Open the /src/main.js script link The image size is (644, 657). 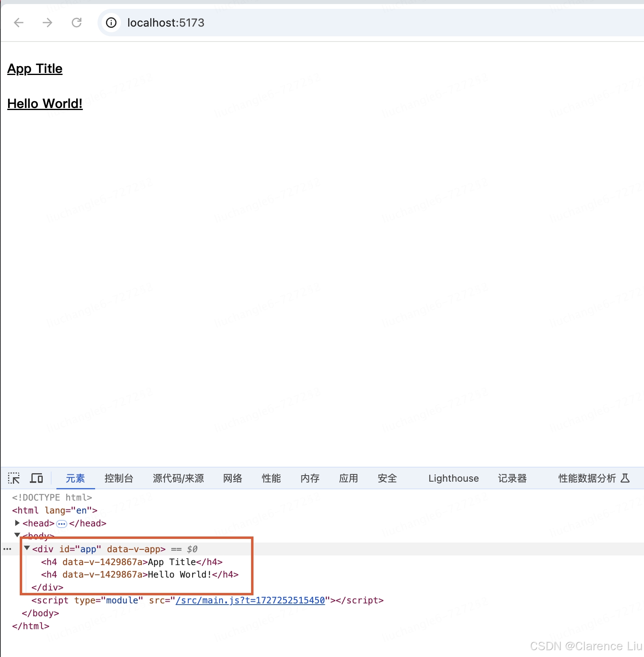(250, 600)
